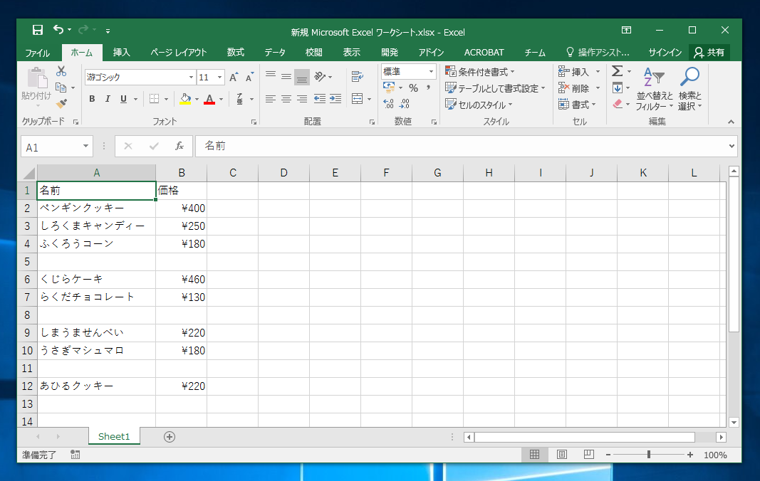Align text left
The height and width of the screenshot is (481, 760).
(270, 99)
